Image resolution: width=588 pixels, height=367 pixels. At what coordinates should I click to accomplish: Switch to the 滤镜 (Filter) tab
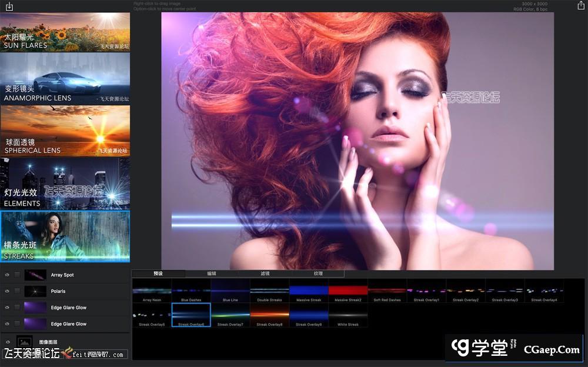(265, 273)
